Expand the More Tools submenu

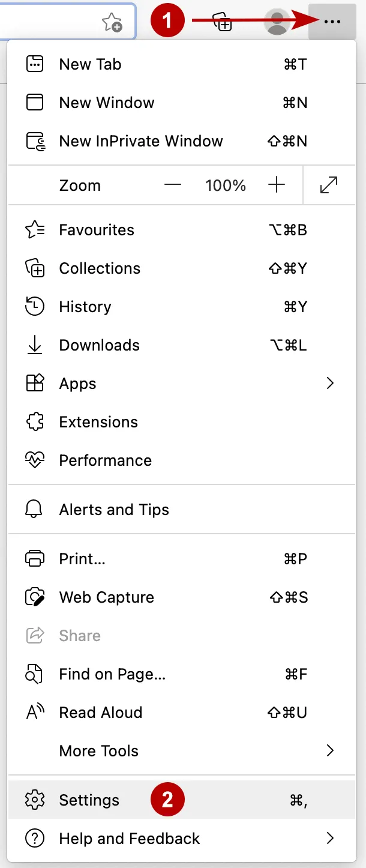click(98, 751)
